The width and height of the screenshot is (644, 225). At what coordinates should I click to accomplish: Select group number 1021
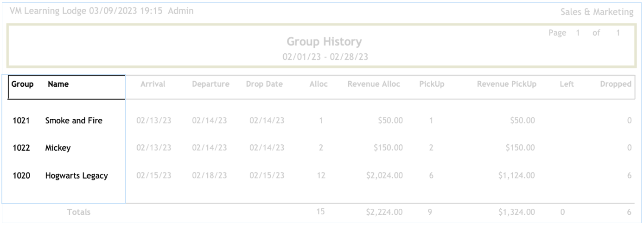point(21,121)
